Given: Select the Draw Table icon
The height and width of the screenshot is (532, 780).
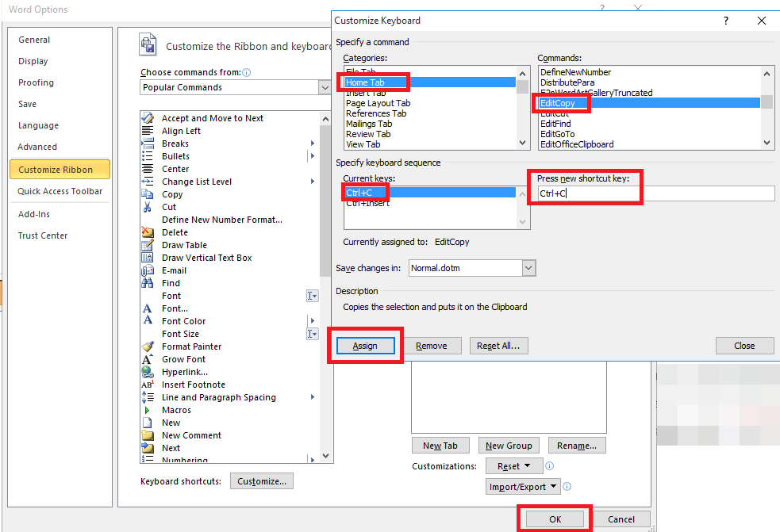Looking at the screenshot, I should click(x=148, y=245).
